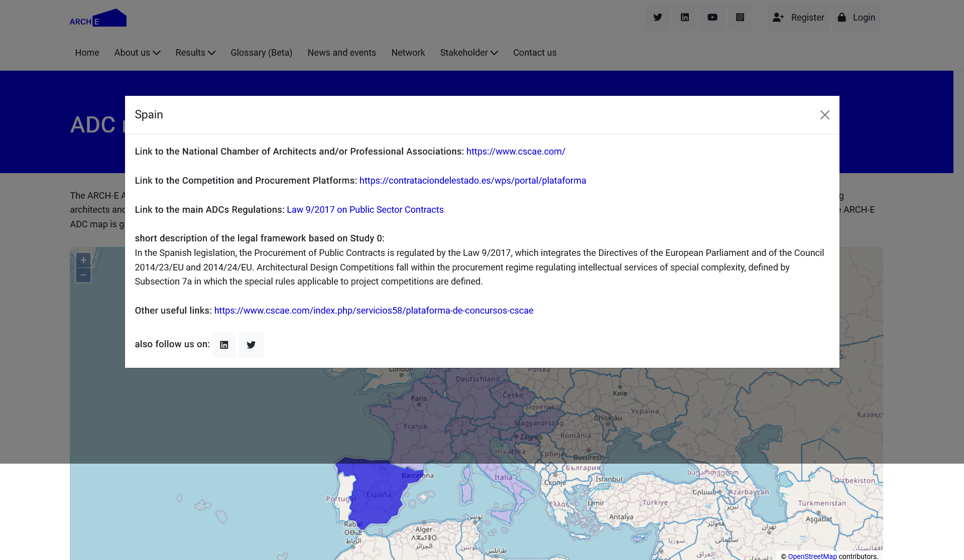This screenshot has width=964, height=560.
Task: Go to the Home menu item
Action: (x=87, y=53)
